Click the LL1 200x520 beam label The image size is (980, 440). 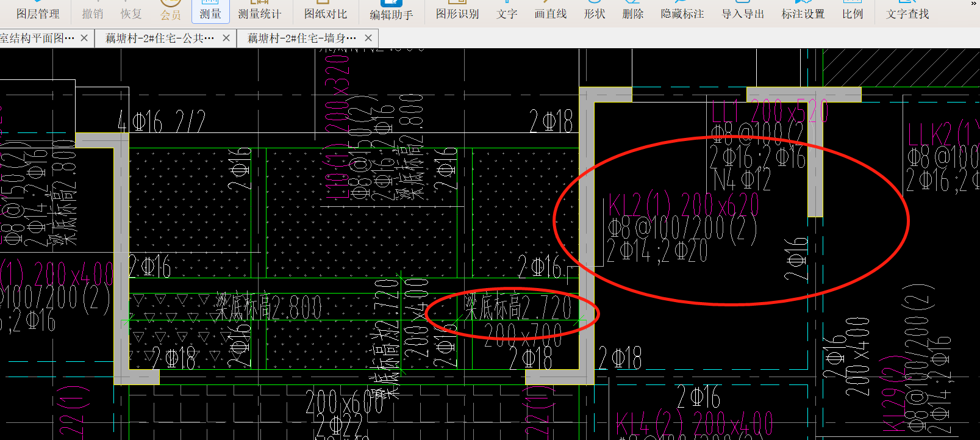click(x=771, y=112)
